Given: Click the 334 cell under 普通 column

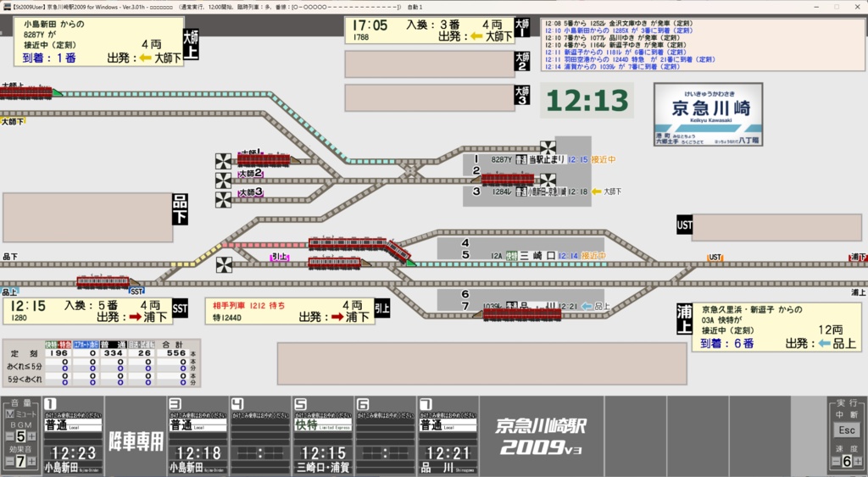Looking at the screenshot, I should point(114,353).
